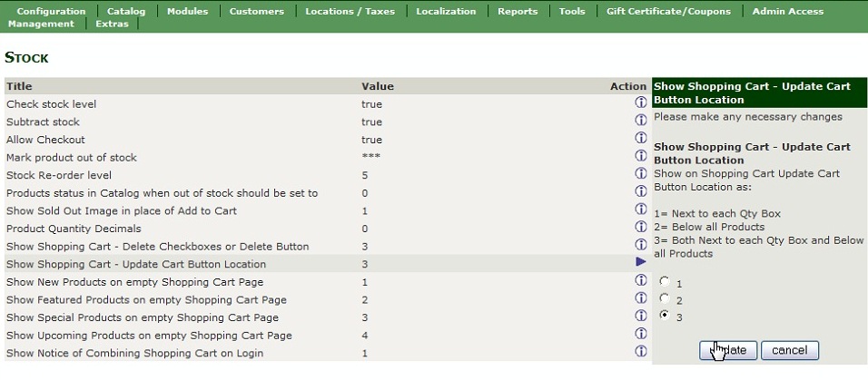Click the cancel button

click(x=790, y=350)
